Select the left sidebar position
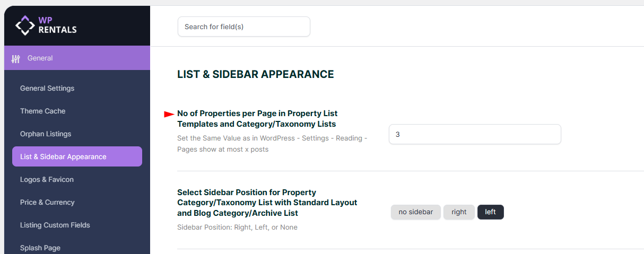Image resolution: width=644 pixels, height=254 pixels. pyautogui.click(x=490, y=212)
